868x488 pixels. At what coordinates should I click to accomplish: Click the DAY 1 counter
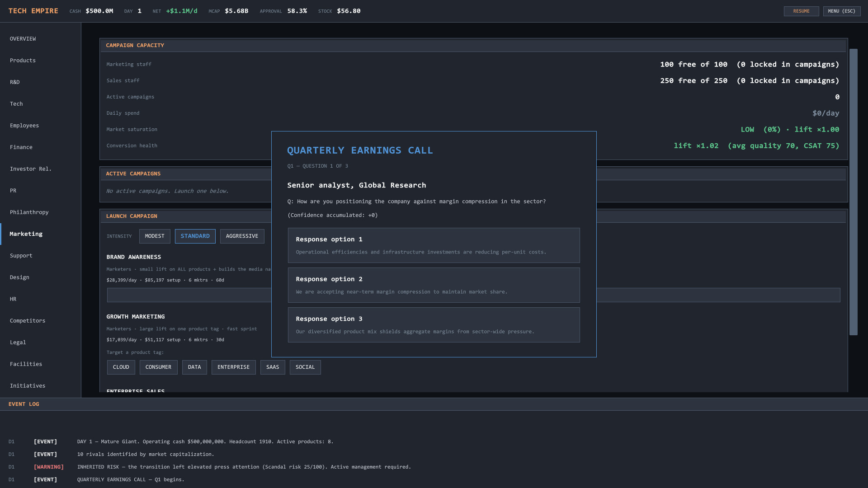[x=133, y=11]
